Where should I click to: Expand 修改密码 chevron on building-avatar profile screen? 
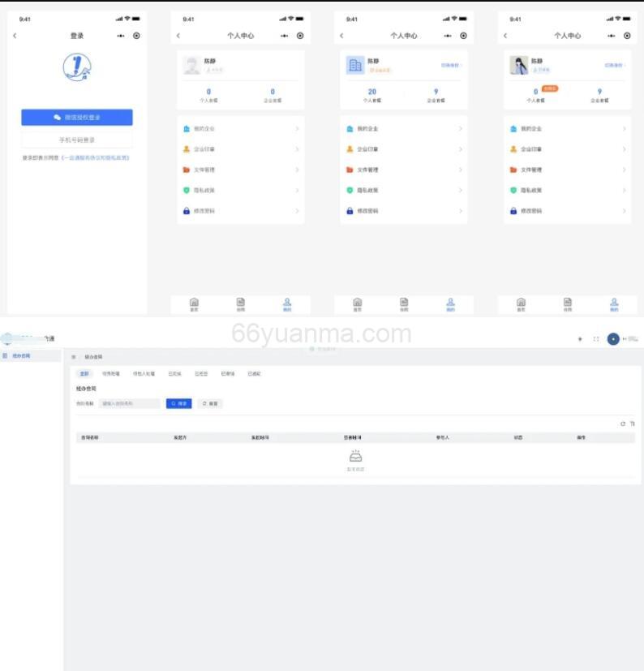(460, 211)
